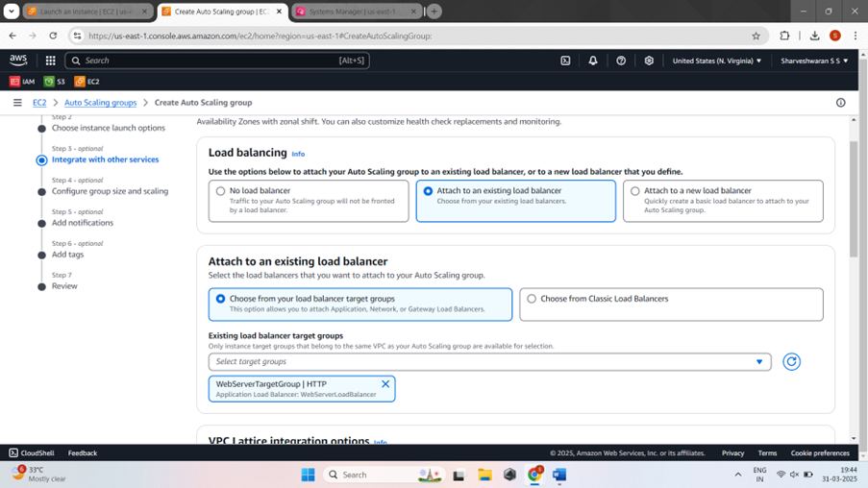Click the page vertical scrollbar

[854, 199]
